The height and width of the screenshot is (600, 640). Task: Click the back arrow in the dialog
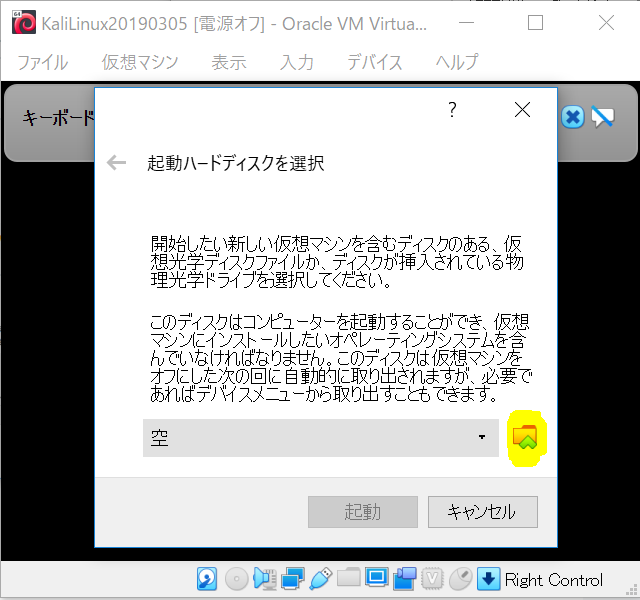click(116, 163)
